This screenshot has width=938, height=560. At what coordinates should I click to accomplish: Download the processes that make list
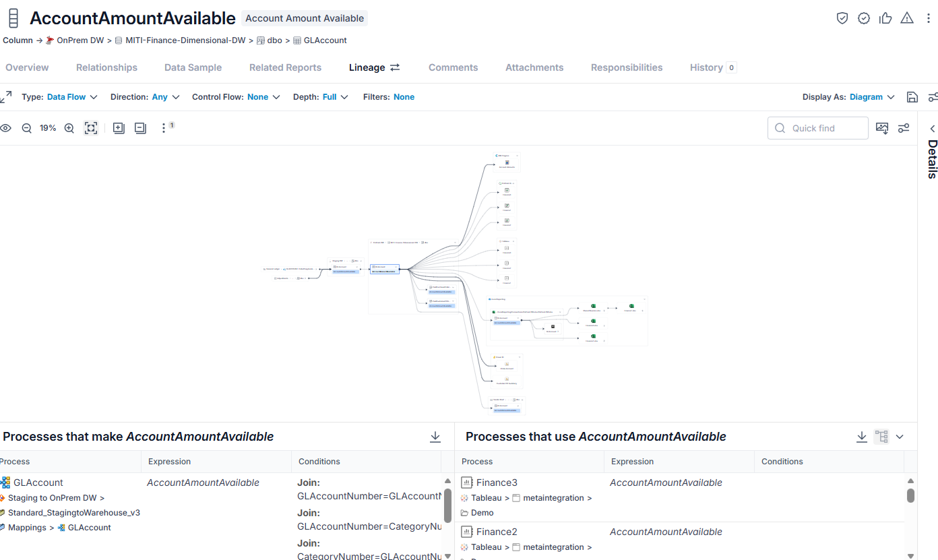(435, 437)
